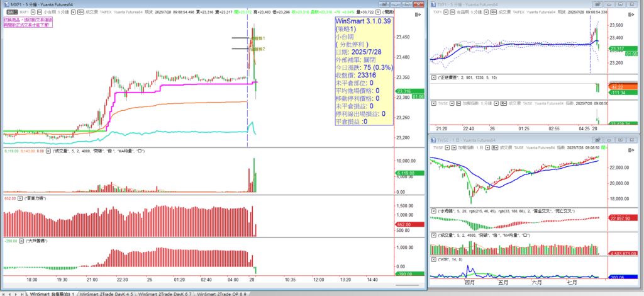
Task: Open the 1日 interval dropdown in TWSE window
Action: (x=487, y=147)
